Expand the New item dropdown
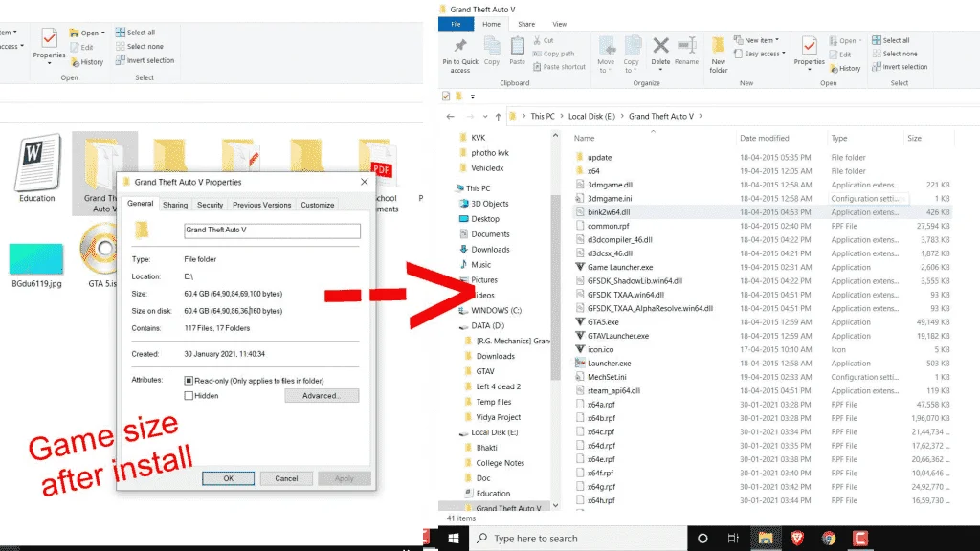Screen dimensions: 980x551 (x=757, y=40)
